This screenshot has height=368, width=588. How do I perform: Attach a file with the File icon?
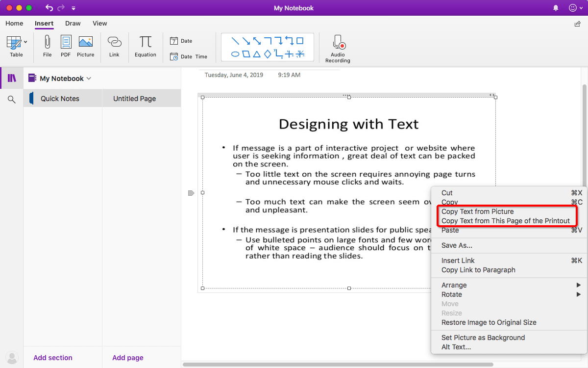[48, 47]
